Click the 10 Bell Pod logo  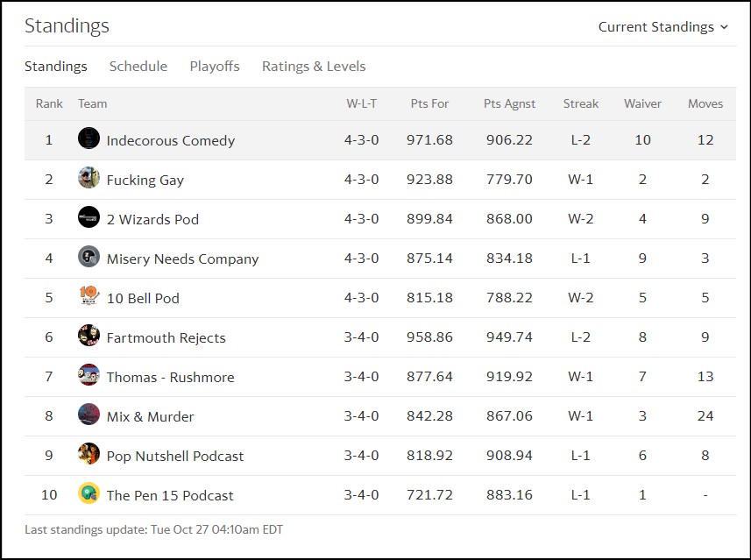[89, 297]
